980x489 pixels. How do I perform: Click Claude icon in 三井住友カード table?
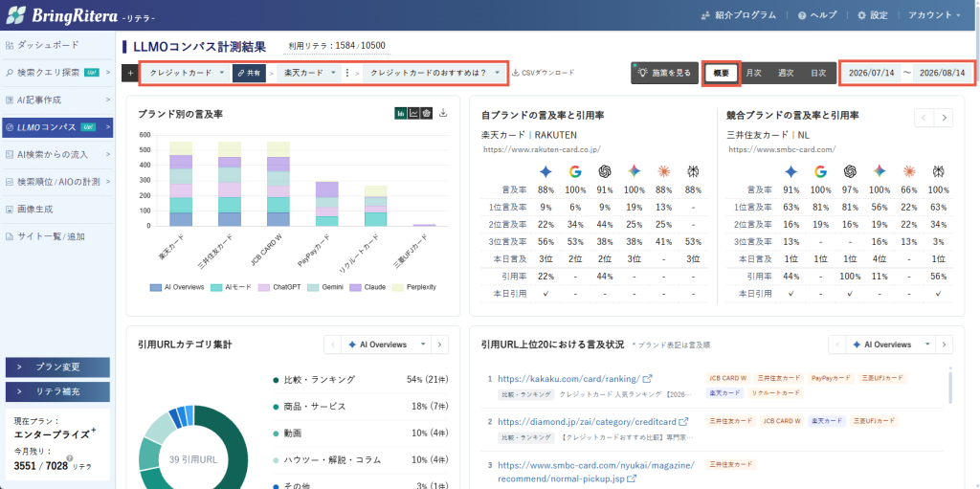(x=908, y=171)
